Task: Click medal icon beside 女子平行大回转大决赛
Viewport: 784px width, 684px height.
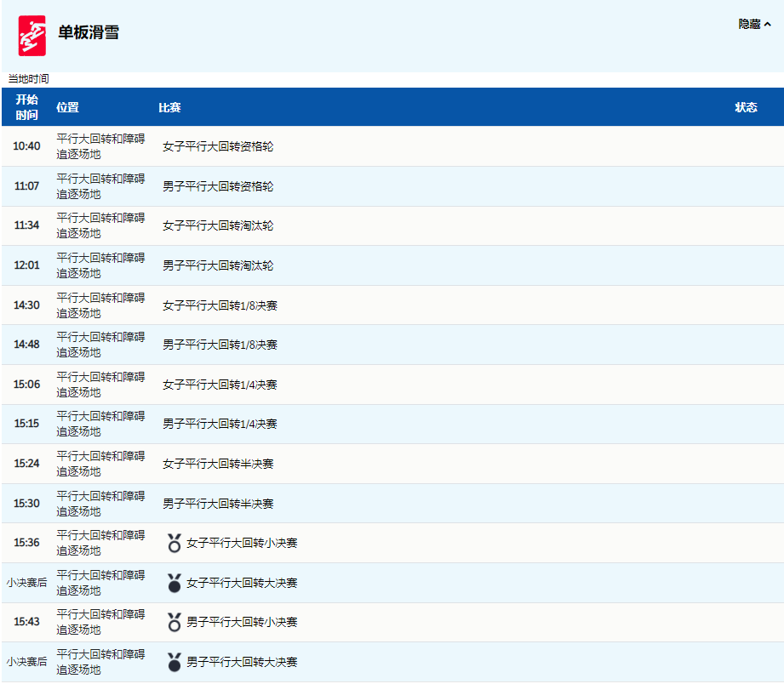Action: (175, 583)
